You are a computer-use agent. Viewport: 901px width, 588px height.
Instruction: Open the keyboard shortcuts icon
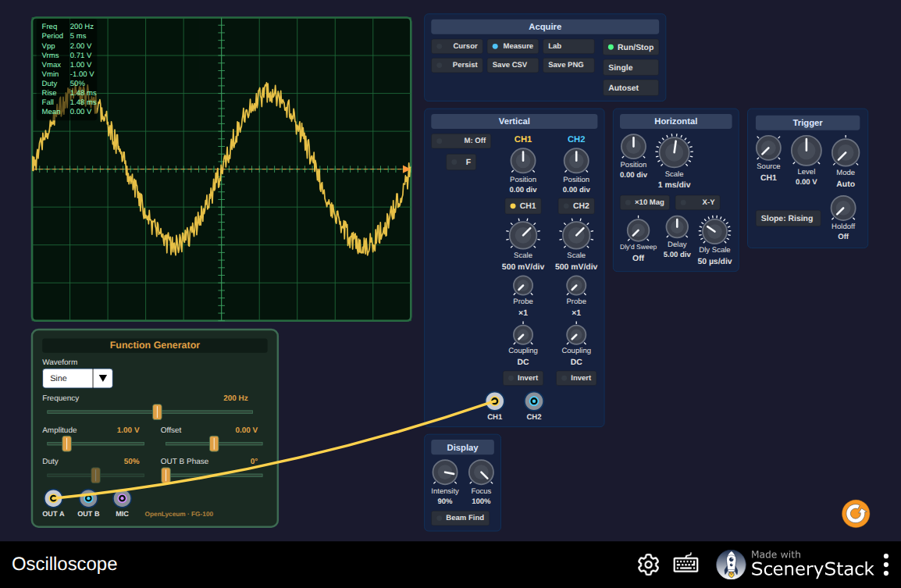pos(686,565)
